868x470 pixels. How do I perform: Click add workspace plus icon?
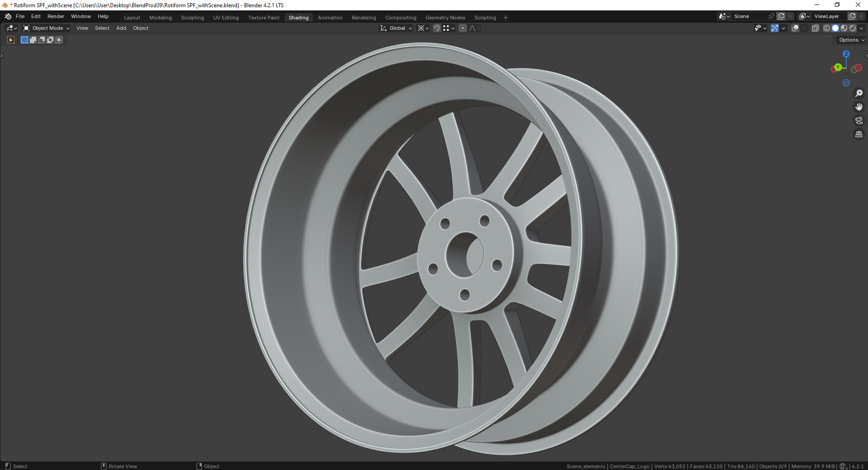click(x=505, y=18)
